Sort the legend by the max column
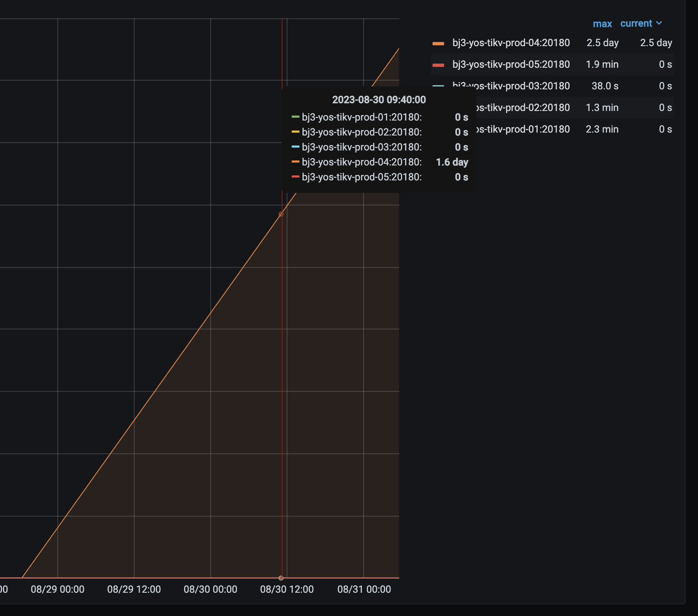The width and height of the screenshot is (698, 616). (602, 24)
